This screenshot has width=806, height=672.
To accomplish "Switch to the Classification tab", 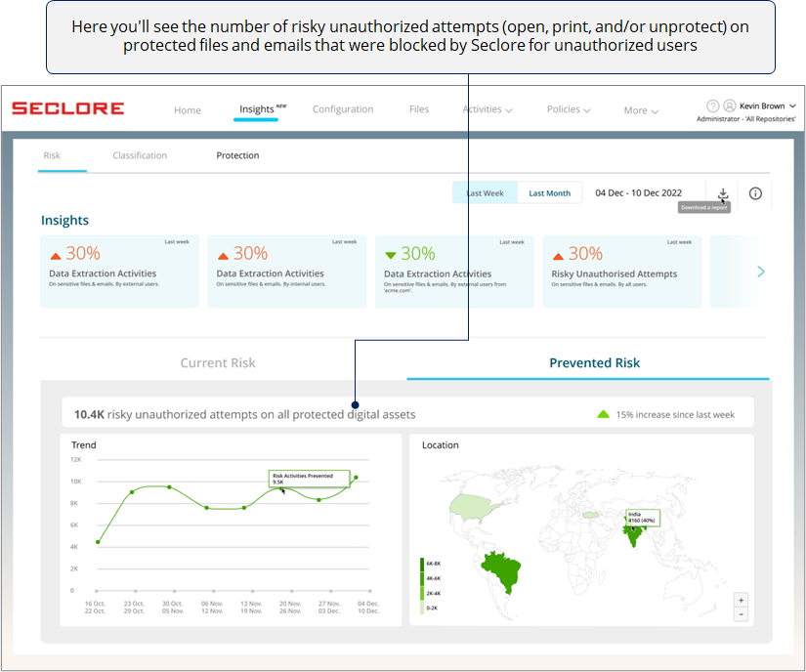I will (x=140, y=155).
